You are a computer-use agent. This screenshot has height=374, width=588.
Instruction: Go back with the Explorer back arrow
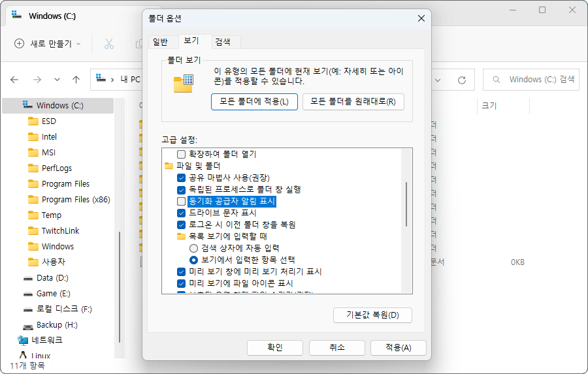tap(14, 80)
